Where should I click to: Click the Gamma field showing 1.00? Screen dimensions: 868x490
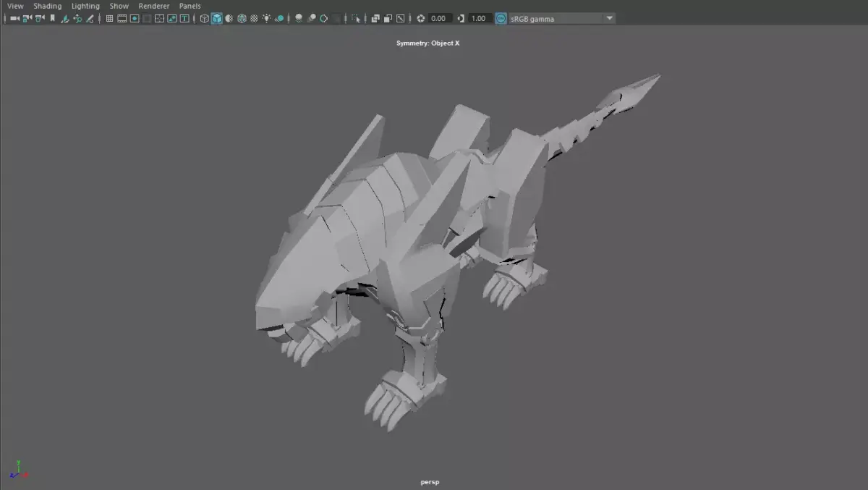coord(480,18)
